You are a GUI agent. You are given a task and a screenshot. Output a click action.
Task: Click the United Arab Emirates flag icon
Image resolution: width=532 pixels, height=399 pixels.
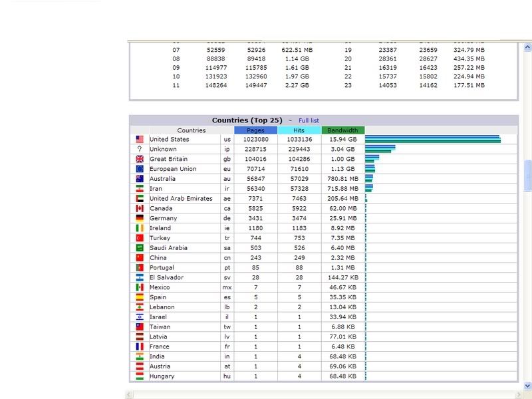pyautogui.click(x=140, y=198)
